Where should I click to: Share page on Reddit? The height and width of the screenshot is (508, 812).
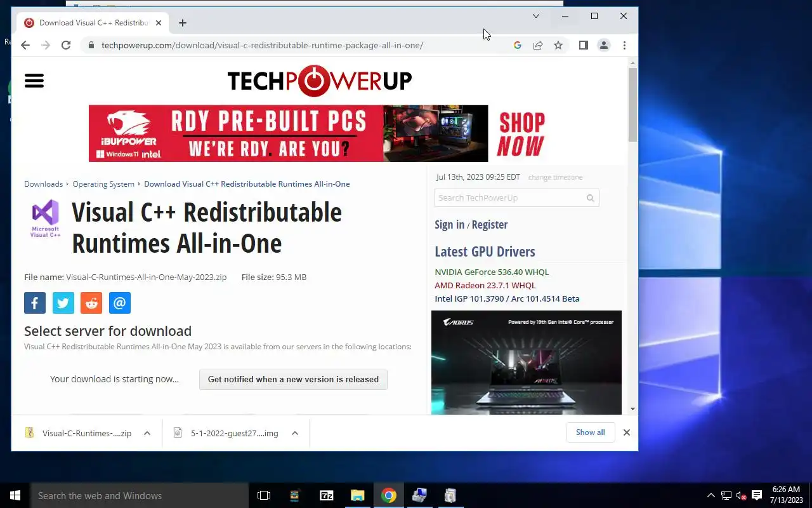point(91,303)
